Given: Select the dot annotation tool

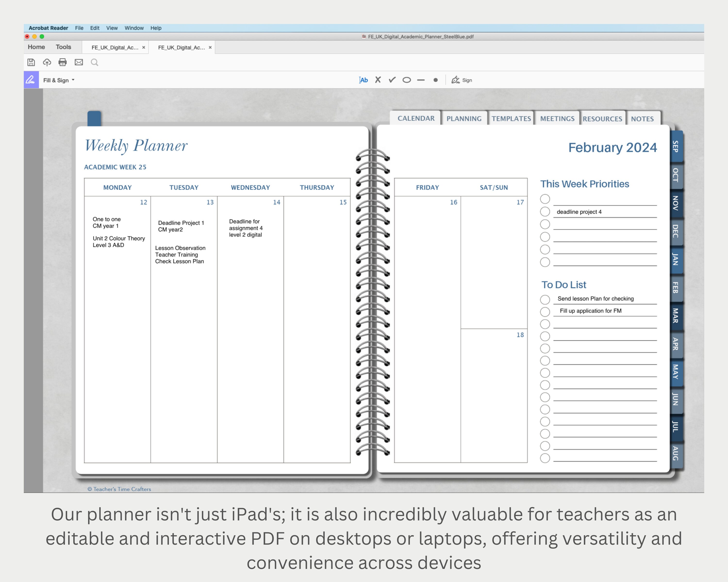Looking at the screenshot, I should 436,80.
